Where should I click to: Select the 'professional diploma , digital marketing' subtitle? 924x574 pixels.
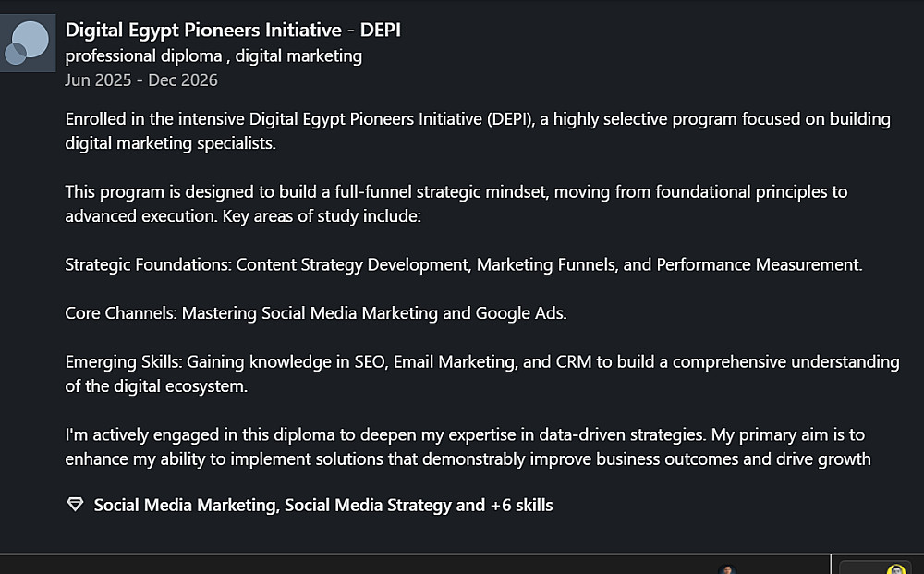[x=213, y=55]
